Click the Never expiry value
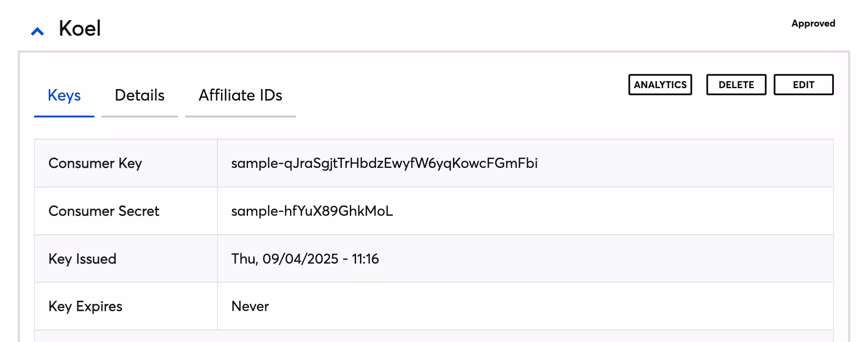Screen dimensions: 868x342 tap(250, 307)
